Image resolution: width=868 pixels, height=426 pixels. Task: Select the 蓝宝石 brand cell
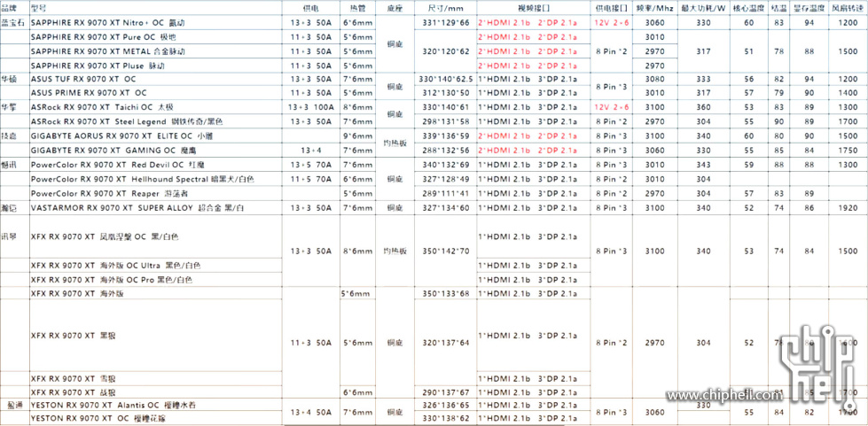click(x=13, y=23)
